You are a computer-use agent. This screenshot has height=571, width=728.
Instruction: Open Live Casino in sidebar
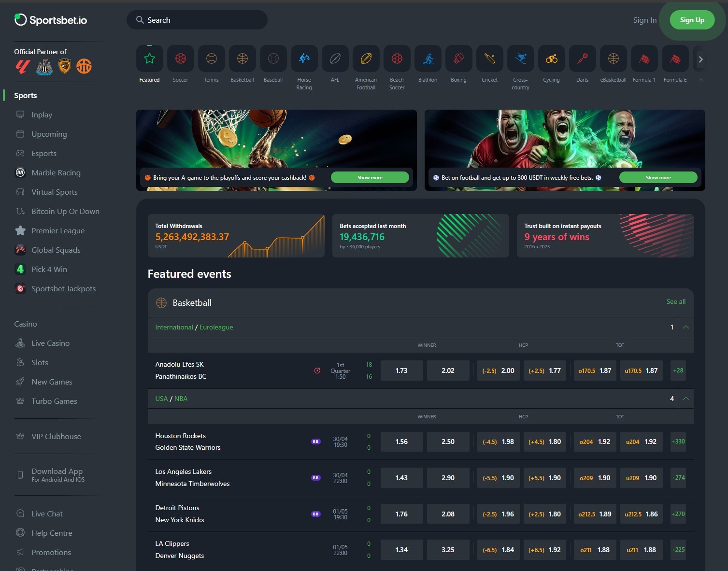(x=50, y=343)
